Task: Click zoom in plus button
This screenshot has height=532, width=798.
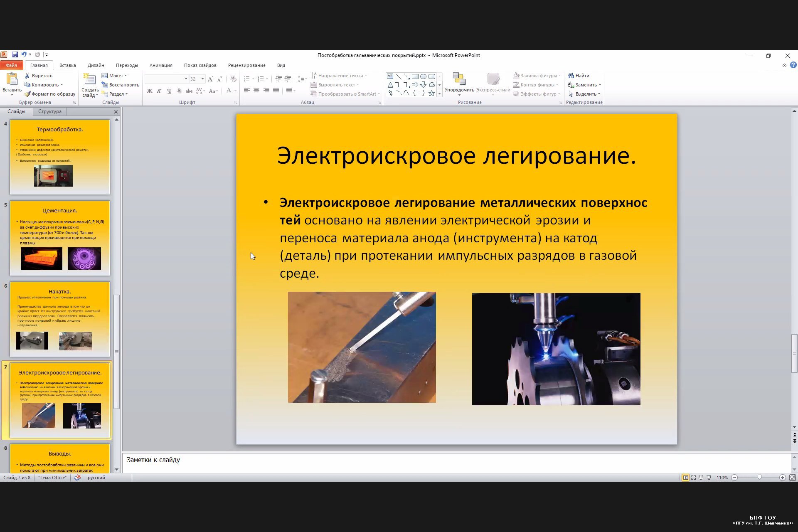Action: tap(782, 478)
